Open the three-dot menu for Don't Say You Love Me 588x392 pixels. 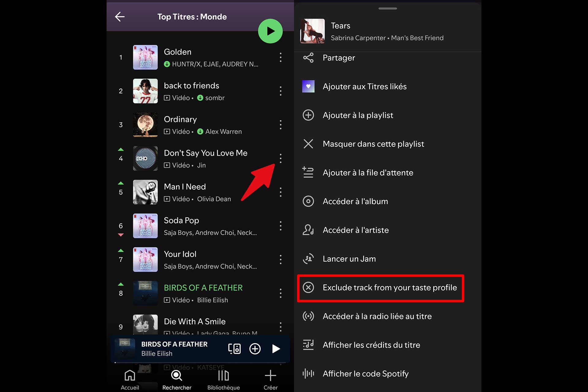[x=281, y=158]
